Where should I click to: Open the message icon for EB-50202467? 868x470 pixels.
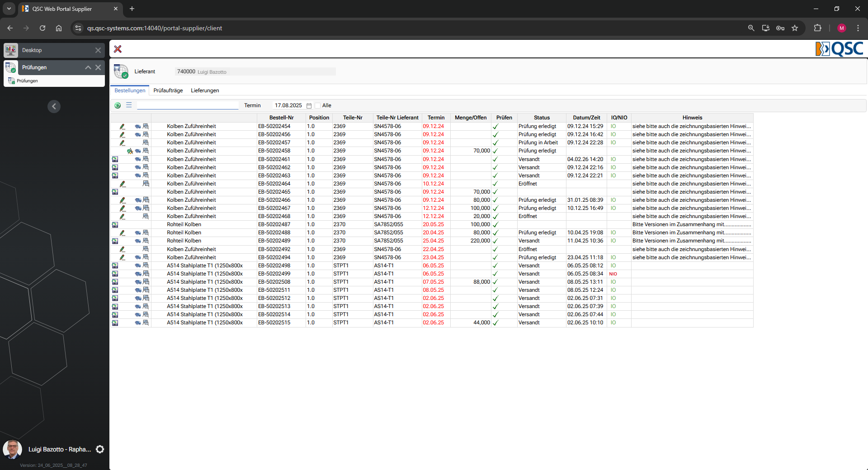click(x=146, y=208)
